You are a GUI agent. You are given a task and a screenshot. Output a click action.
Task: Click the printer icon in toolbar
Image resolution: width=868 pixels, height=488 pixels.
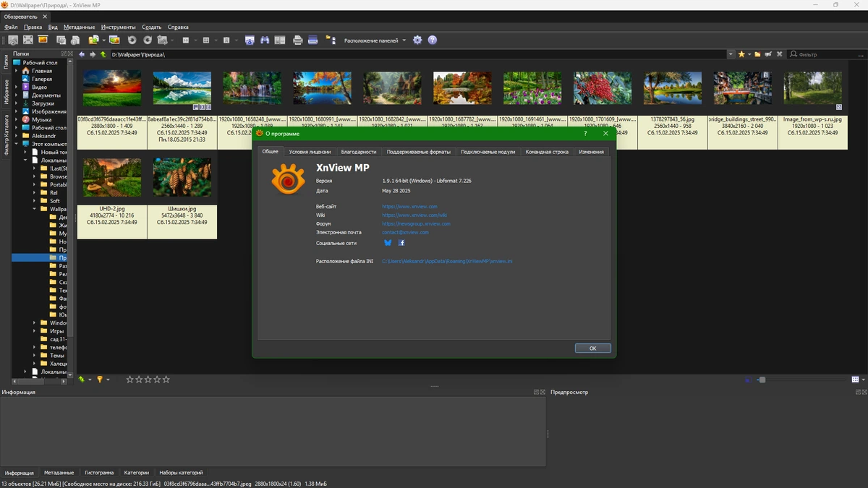297,40
